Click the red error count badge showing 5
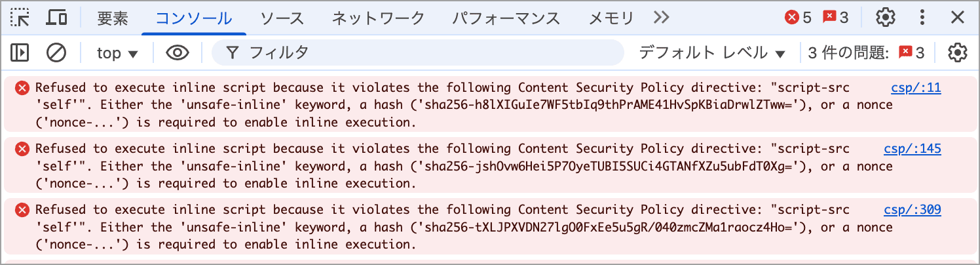 [x=798, y=18]
